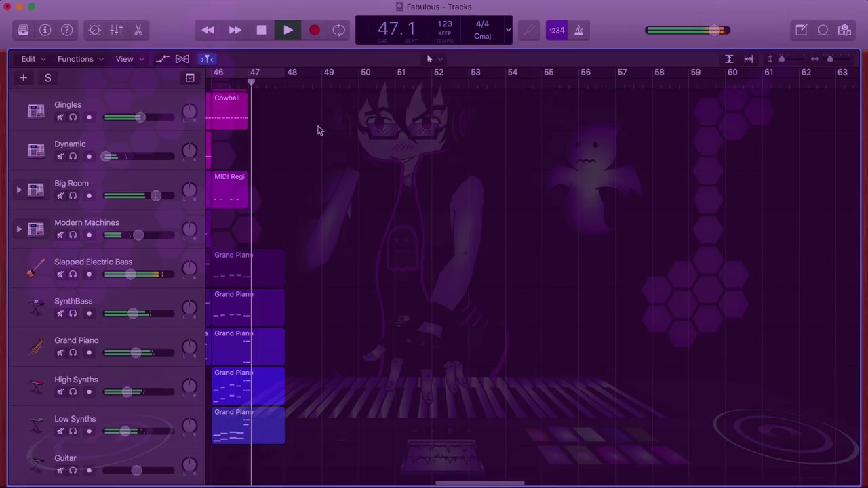868x488 pixels.
Task: Click the High Synths track icon
Action: [36, 386]
